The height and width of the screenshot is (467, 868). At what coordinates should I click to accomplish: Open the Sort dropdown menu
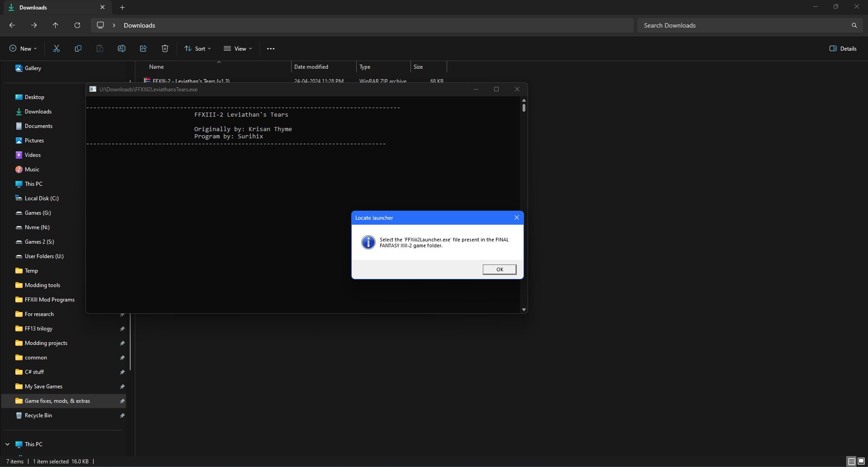(x=198, y=48)
